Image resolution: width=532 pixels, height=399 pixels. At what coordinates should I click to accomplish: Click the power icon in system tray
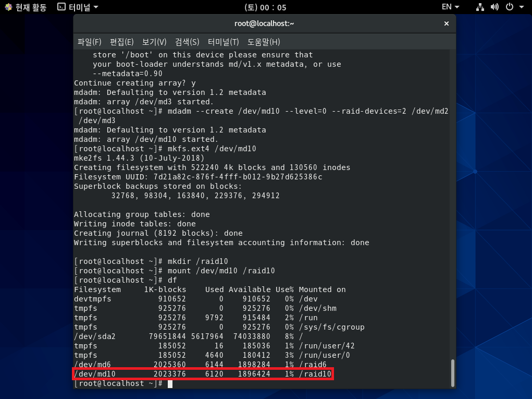(x=509, y=7)
